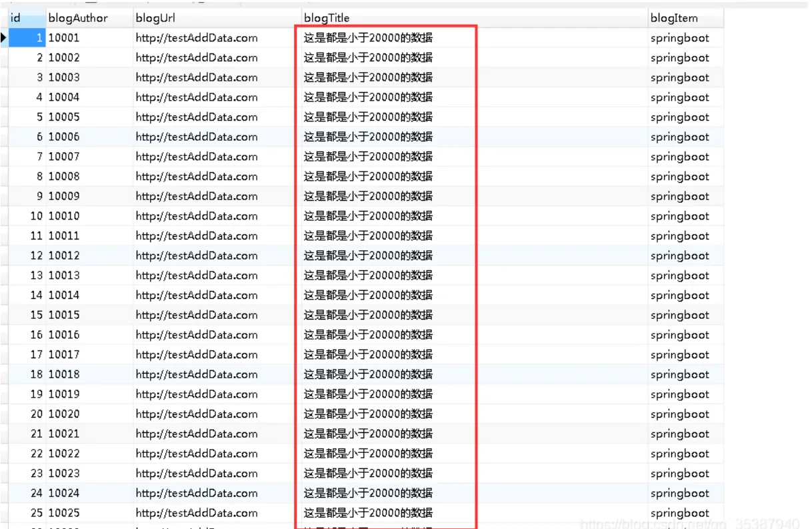Select blogAuthor cell 10022
This screenshot has height=529, width=812.
pos(89,454)
